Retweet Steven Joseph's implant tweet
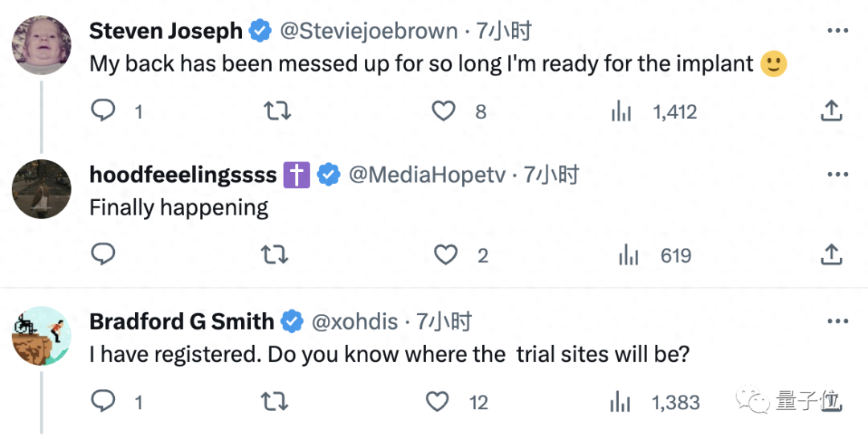 pos(276,111)
